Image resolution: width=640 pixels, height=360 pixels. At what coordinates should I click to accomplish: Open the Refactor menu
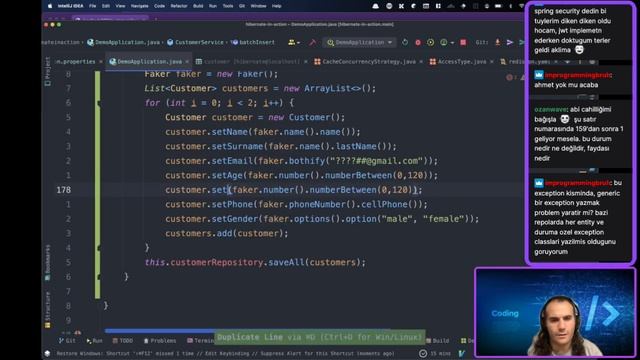tap(179, 6)
